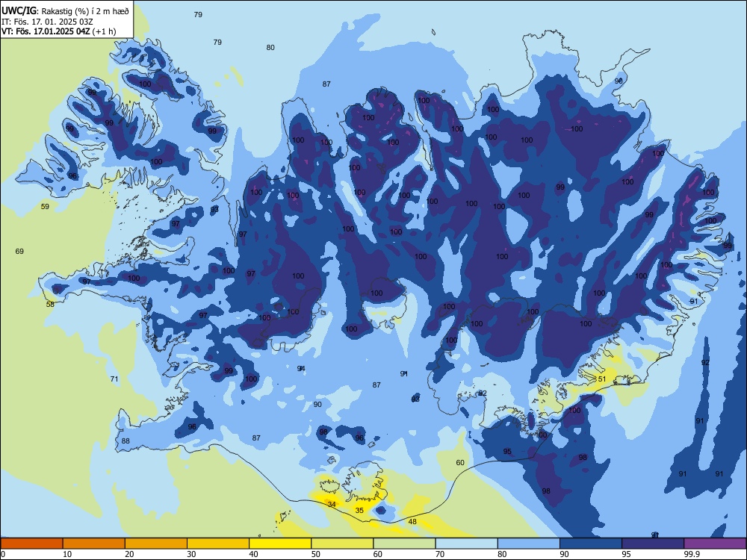Click the legend tick label '50'
The height and width of the screenshot is (560, 747).
click(x=316, y=554)
